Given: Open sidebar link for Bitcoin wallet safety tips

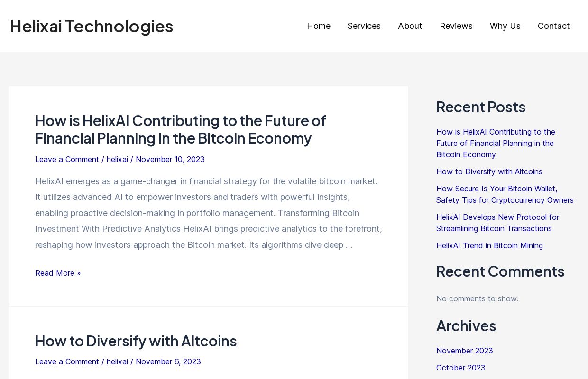Looking at the screenshot, I should point(505,194).
